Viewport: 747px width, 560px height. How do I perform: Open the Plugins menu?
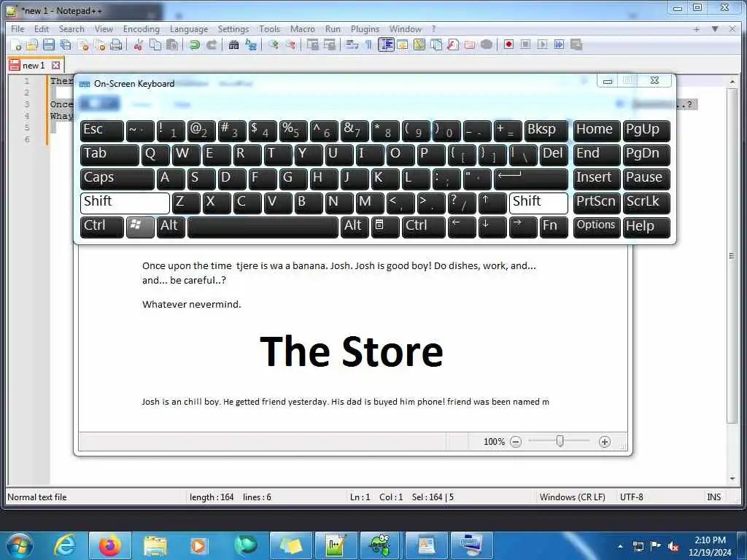[365, 29]
